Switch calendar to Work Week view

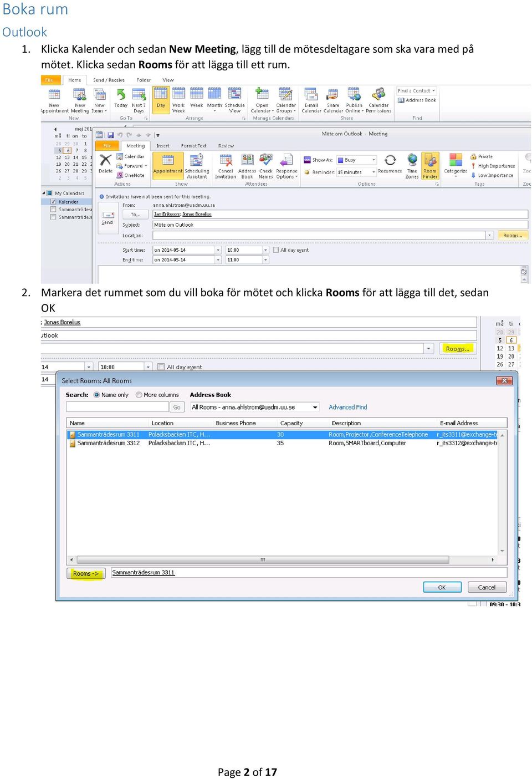pos(178,101)
